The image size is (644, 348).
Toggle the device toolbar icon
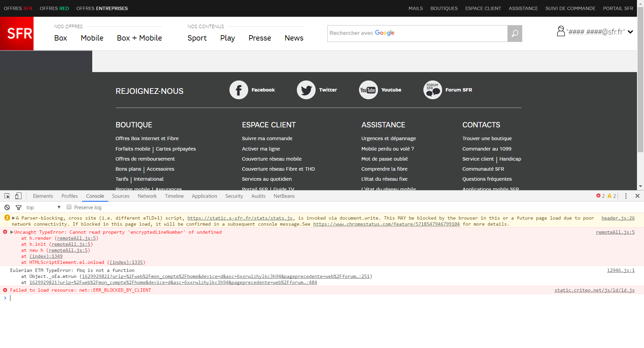point(18,196)
